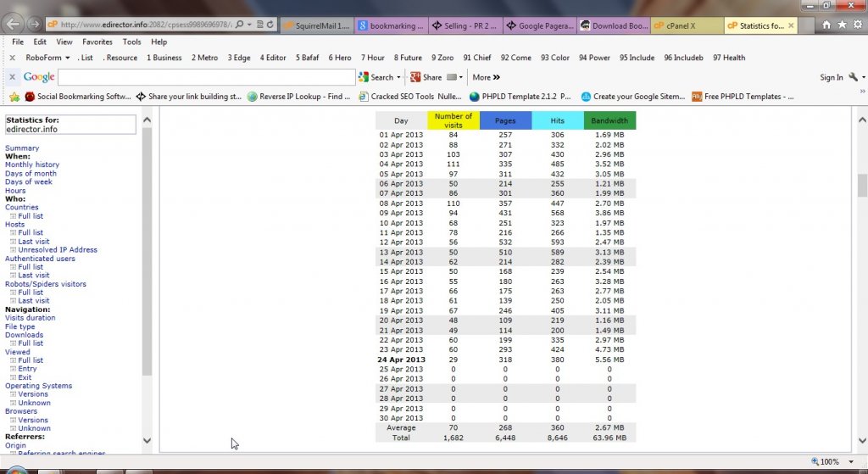Image resolution: width=868 pixels, height=474 pixels.
Task: Open the browser Home icon
Action: pyautogui.click(x=826, y=25)
